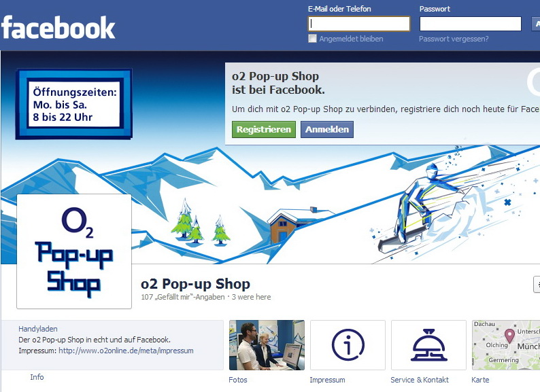Open the Fotos thumbnail with two people
This screenshot has height=392, width=540.
pos(267,345)
